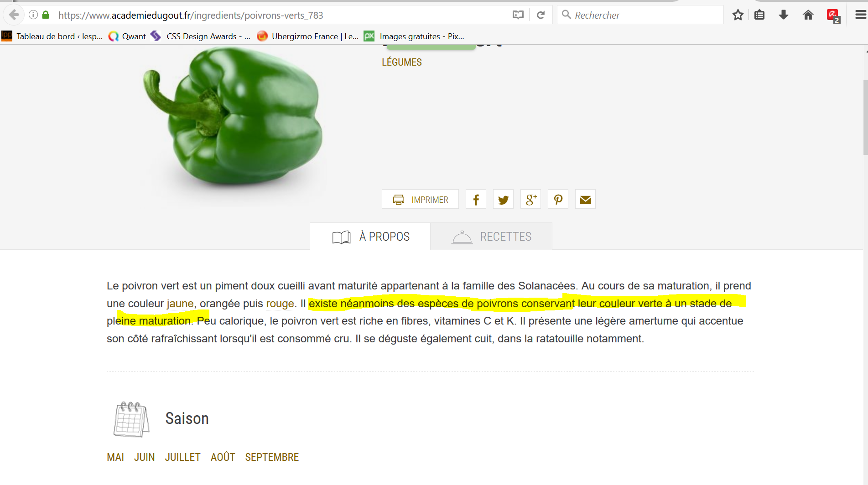Select the À PROPOS tab
This screenshot has height=485, width=868.
pyautogui.click(x=370, y=237)
